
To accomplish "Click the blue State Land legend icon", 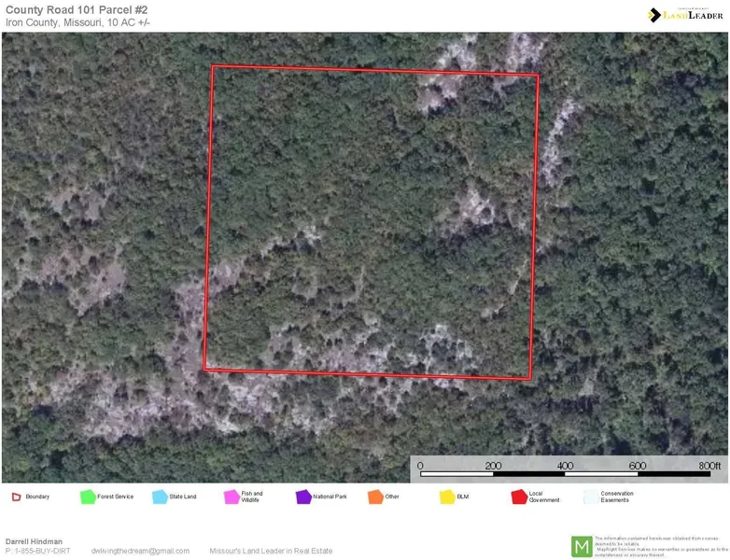I will coord(160,497).
